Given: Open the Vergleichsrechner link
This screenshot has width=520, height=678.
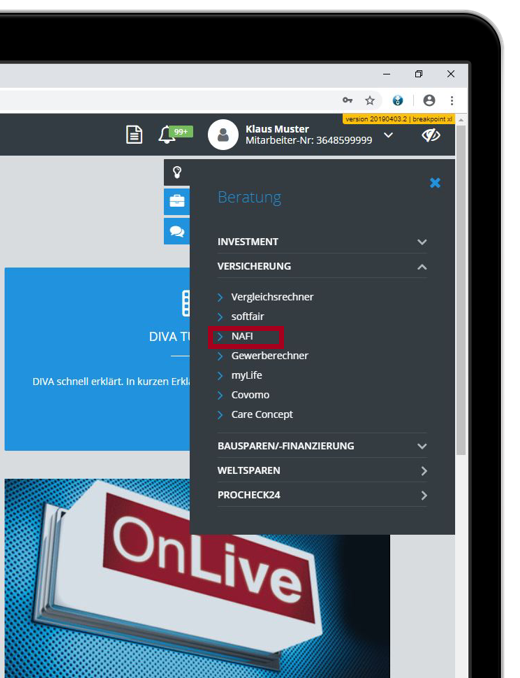Looking at the screenshot, I should point(272,297).
